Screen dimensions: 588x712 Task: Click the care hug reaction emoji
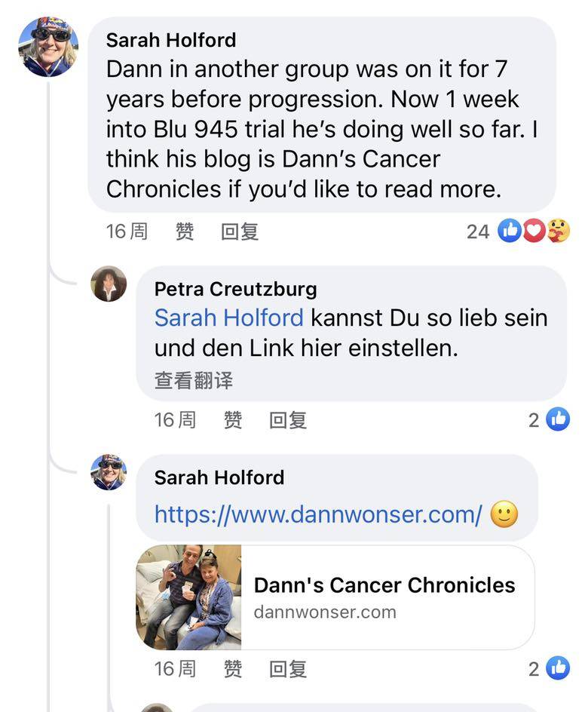(x=558, y=231)
